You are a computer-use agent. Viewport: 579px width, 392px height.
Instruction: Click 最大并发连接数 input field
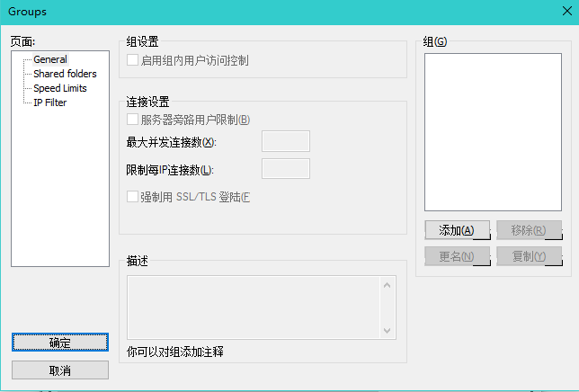coord(285,141)
